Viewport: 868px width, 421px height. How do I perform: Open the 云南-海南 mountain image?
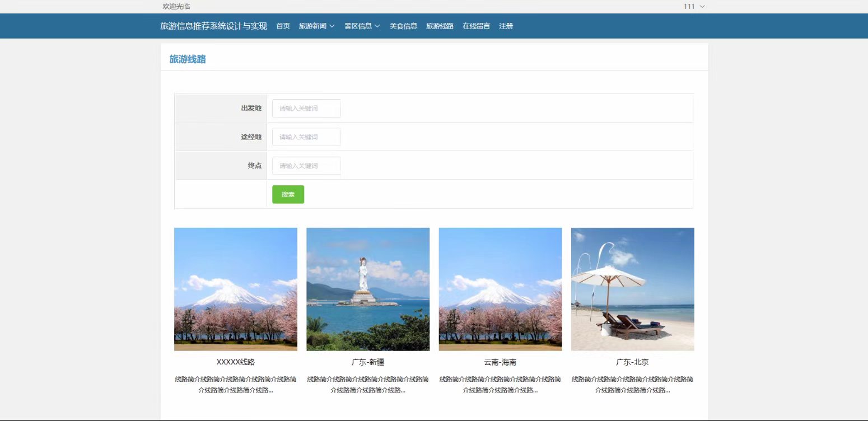click(x=500, y=289)
